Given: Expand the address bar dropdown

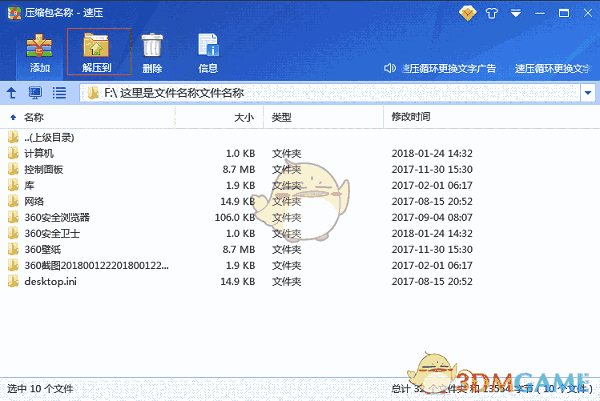Looking at the screenshot, I should (x=588, y=93).
